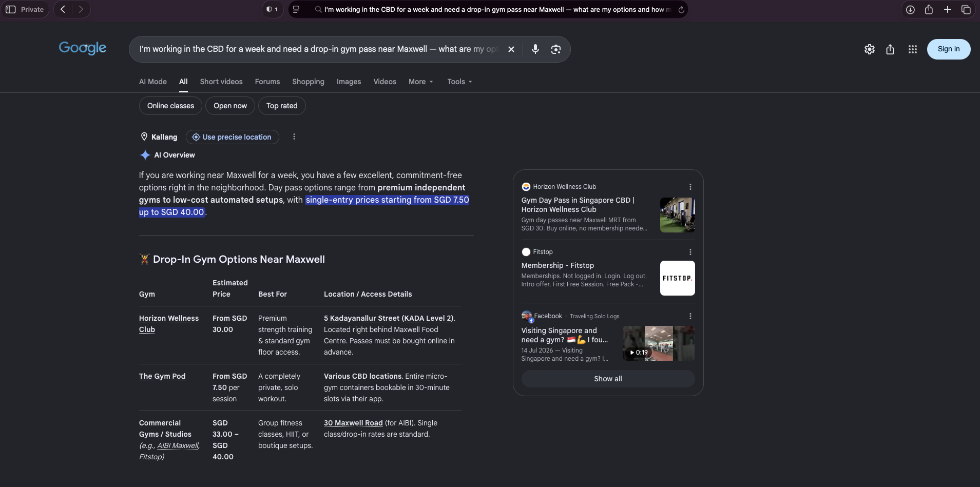Start voice search with the microphone
Viewport: 980px width, 487px height.
click(x=535, y=49)
